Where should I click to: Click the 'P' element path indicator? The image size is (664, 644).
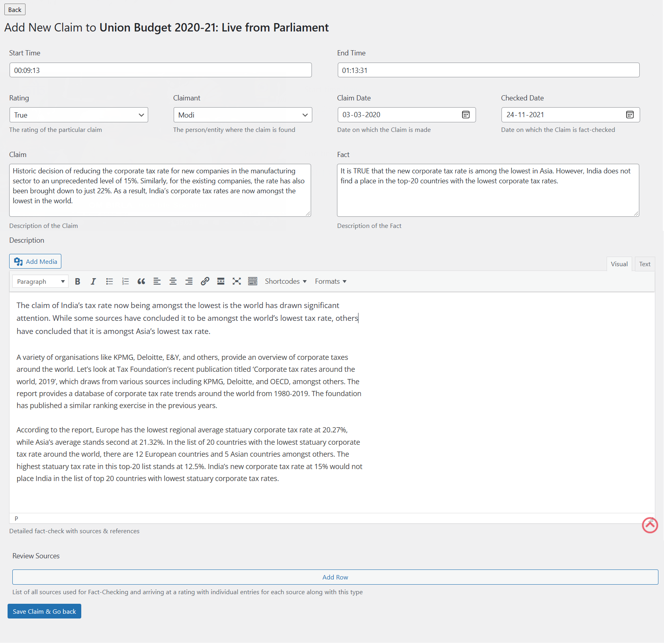click(x=16, y=518)
